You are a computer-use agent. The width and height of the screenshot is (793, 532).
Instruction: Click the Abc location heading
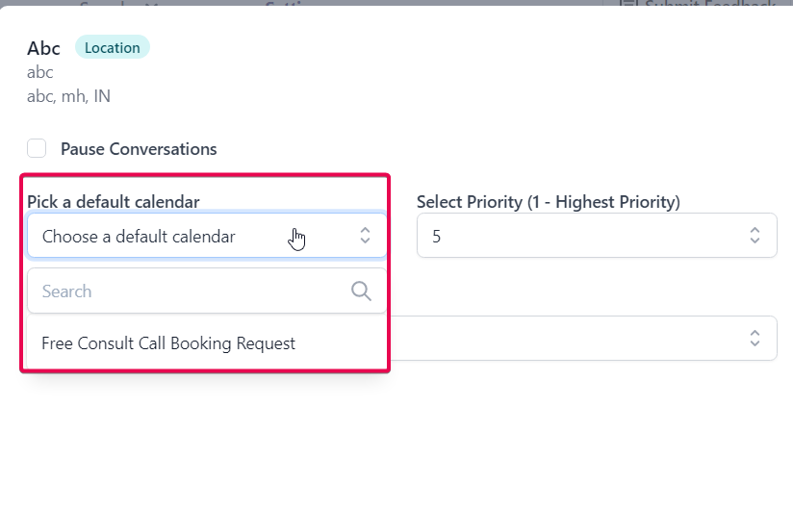coord(44,48)
